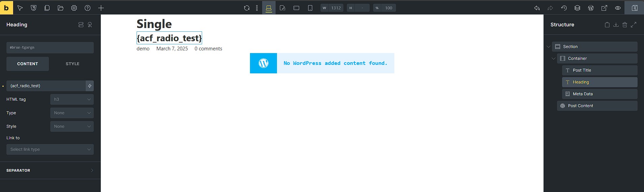Switch to the STYLE tab
644x192 pixels.
[73, 64]
